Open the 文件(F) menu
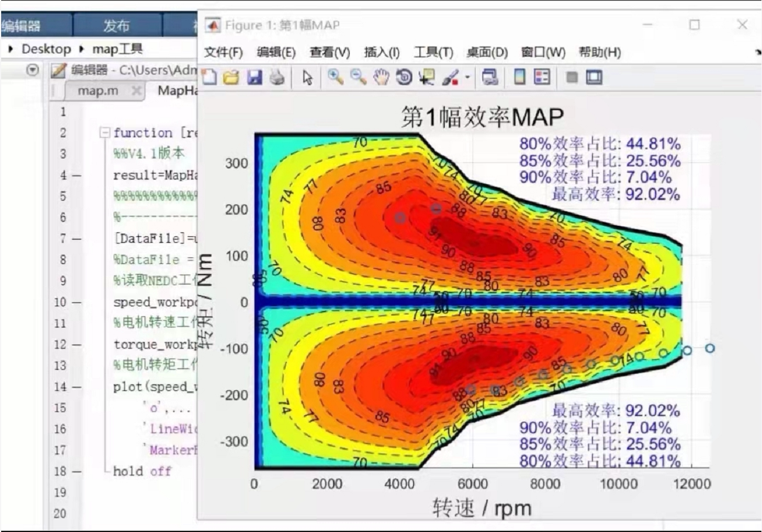Viewport: 762px width, 532px height. (223, 53)
